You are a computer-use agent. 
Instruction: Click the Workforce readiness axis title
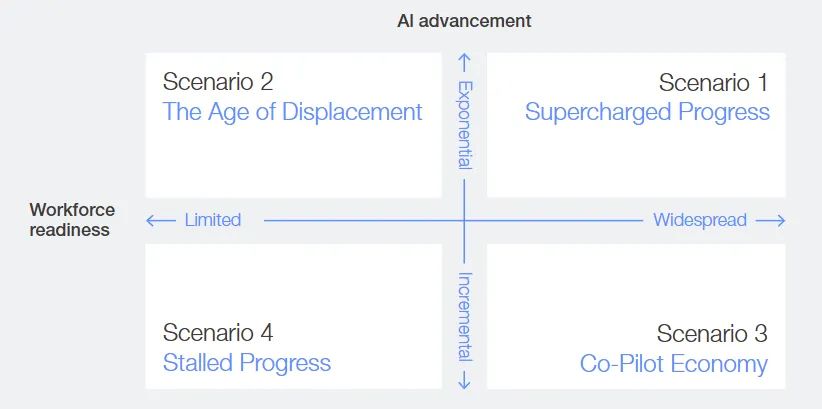(x=72, y=220)
